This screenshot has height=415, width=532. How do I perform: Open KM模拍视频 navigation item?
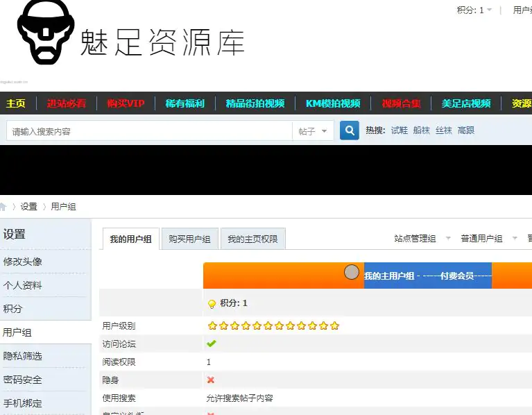click(x=333, y=103)
